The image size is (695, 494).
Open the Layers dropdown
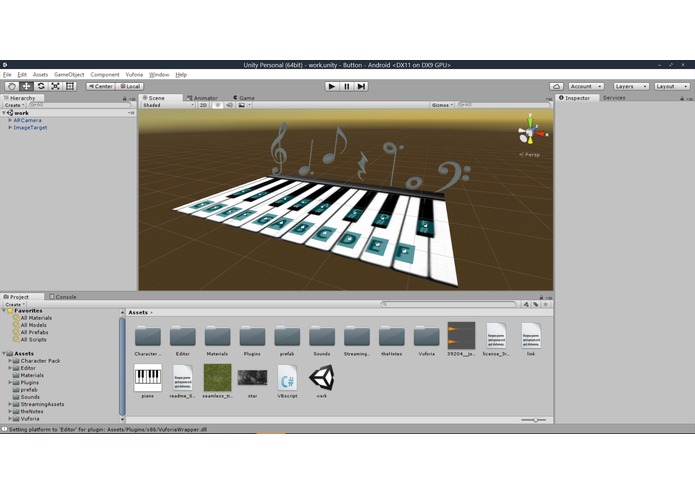631,86
